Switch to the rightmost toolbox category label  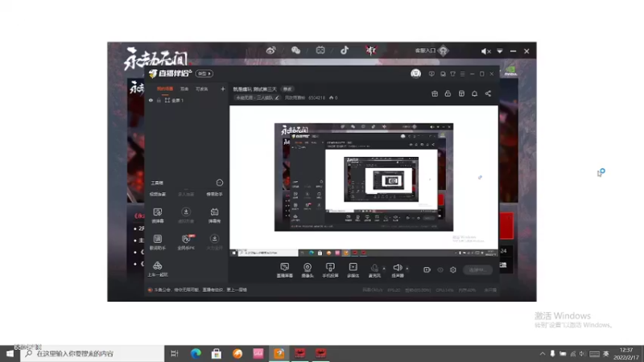click(x=214, y=194)
